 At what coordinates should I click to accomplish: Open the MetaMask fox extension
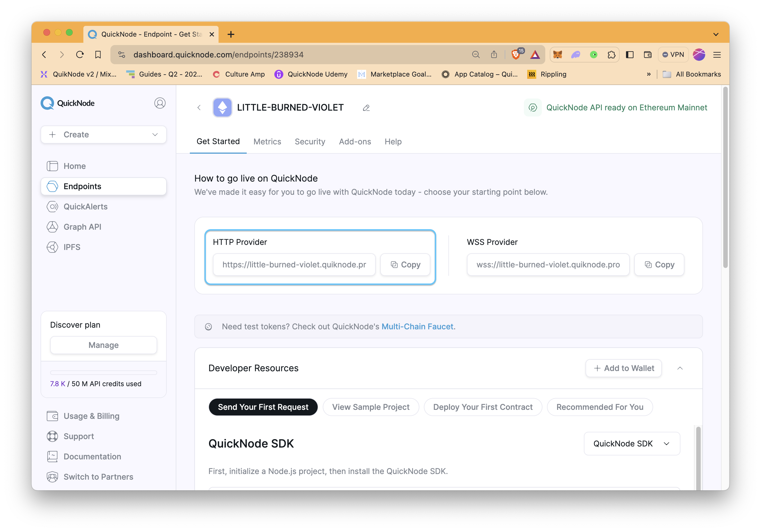tap(557, 54)
